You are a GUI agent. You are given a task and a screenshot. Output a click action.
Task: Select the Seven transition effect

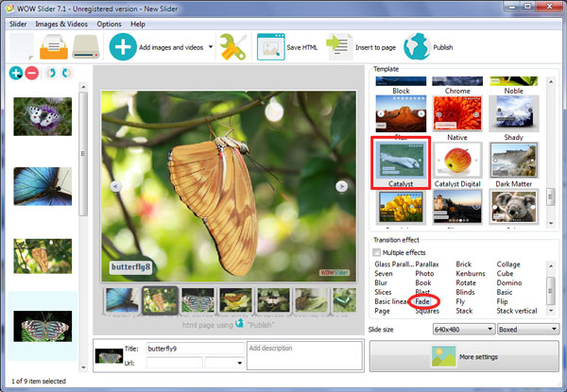point(384,274)
